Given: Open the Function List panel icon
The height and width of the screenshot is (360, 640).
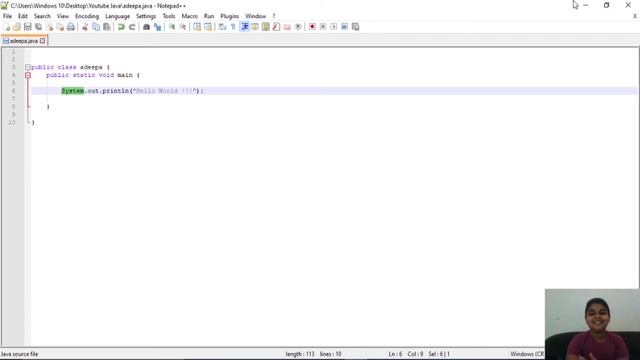Looking at the screenshot, I should point(276,27).
